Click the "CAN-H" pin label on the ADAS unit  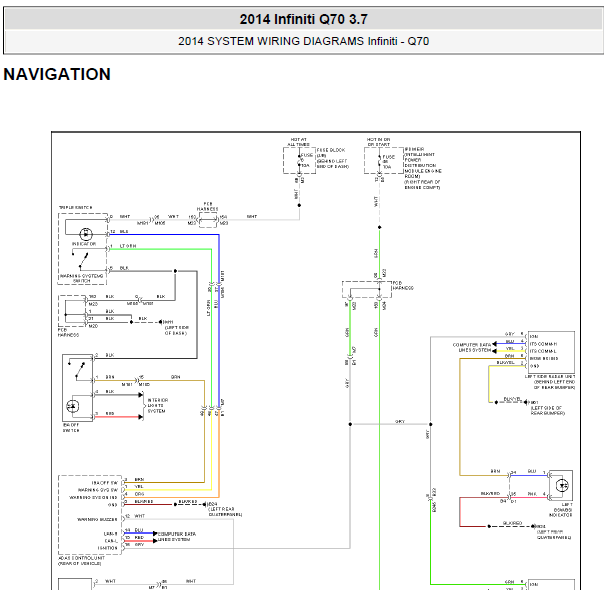click(x=111, y=533)
